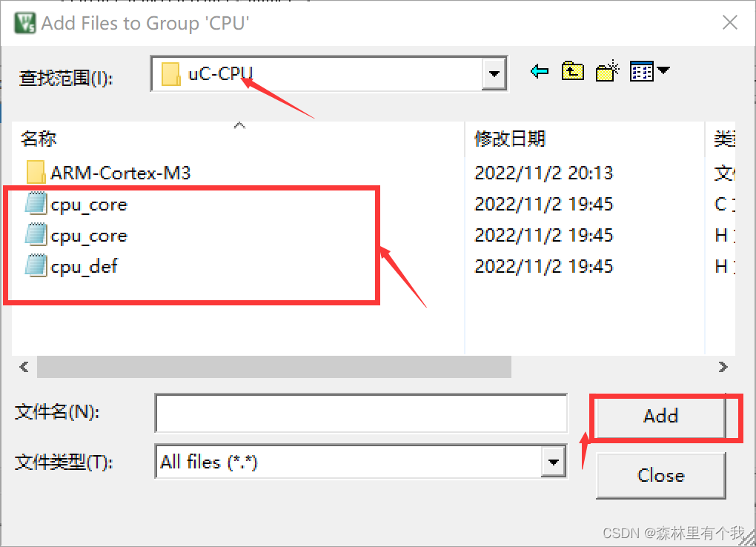Click the horizontal scrollbar left arrow
Screen dimensions: 756x547
24,367
